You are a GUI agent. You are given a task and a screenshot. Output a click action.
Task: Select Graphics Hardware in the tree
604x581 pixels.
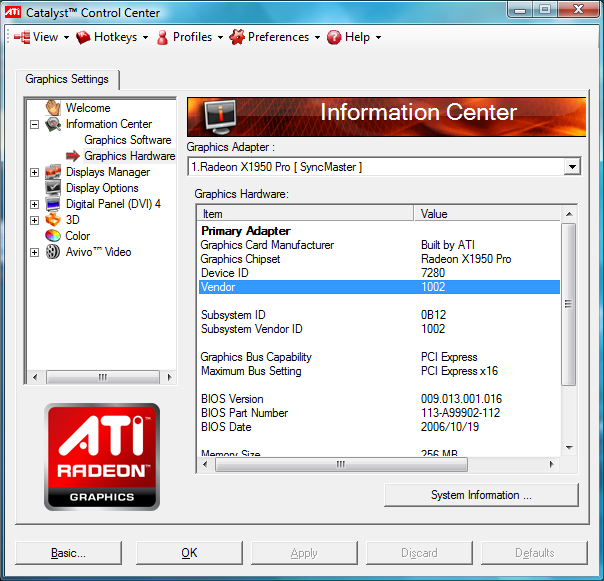pyautogui.click(x=129, y=156)
